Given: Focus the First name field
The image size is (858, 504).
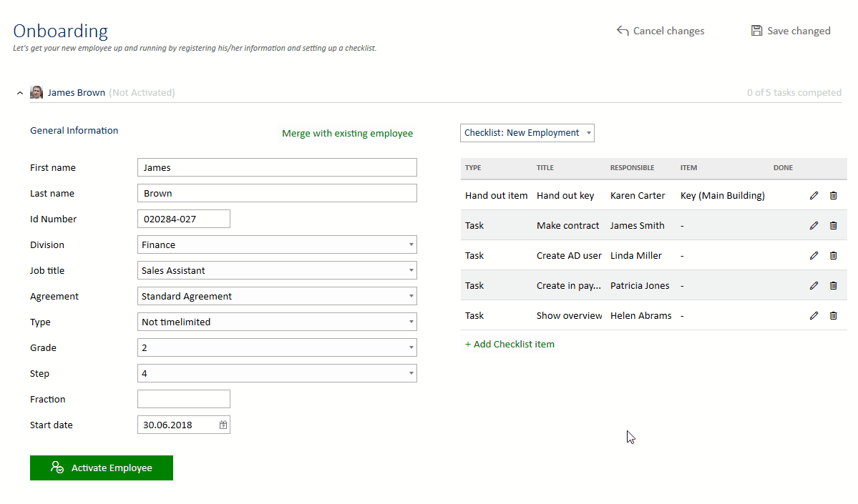Looking at the screenshot, I should coord(277,167).
